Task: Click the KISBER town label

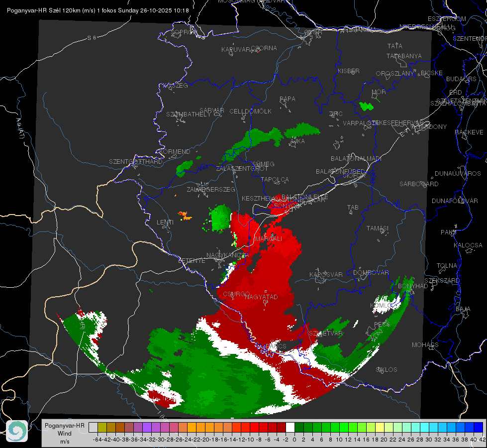Action: (349, 71)
